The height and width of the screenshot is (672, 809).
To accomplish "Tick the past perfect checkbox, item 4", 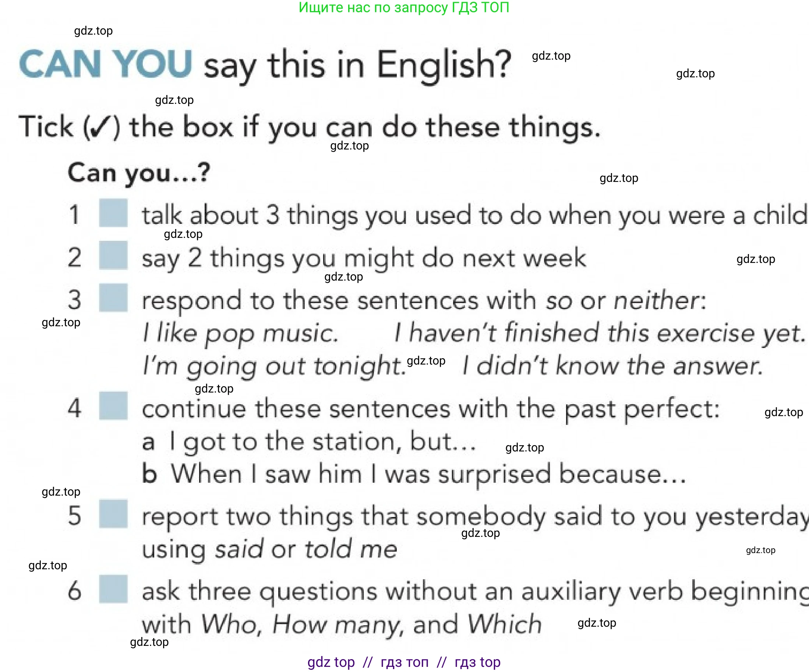I will coord(113,405).
